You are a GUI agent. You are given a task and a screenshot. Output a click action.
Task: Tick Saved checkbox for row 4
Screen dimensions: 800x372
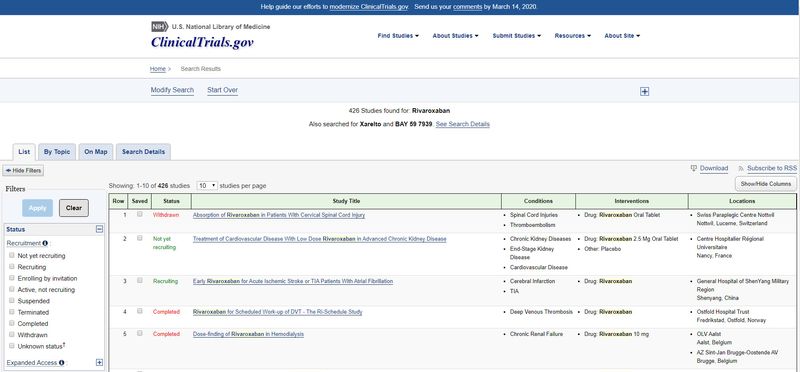(x=140, y=311)
